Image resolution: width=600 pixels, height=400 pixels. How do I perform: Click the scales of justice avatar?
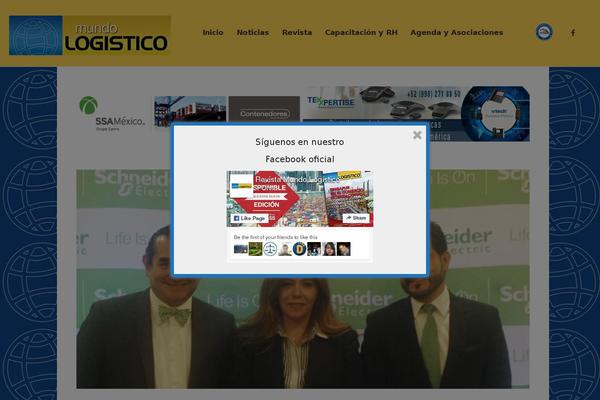[x=270, y=249]
